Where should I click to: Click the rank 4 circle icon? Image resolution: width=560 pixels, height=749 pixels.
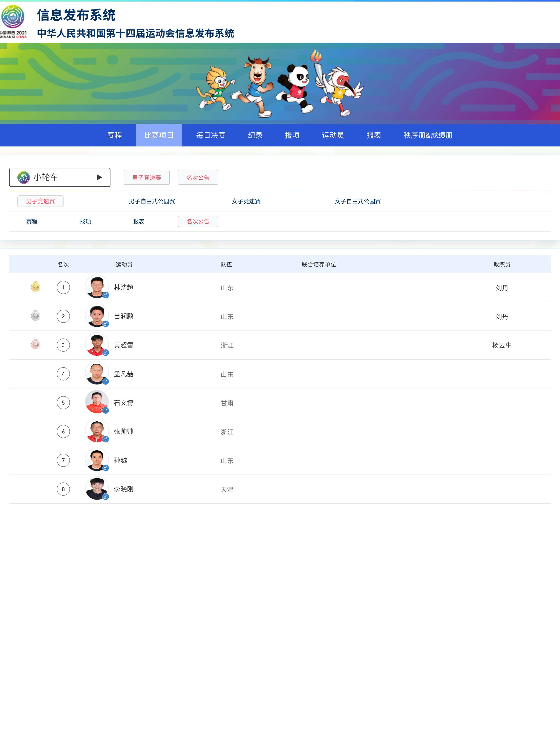[63, 374]
